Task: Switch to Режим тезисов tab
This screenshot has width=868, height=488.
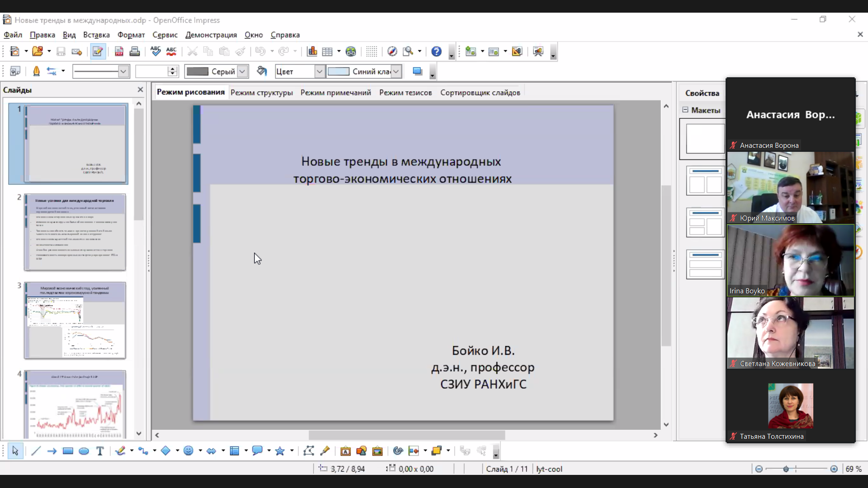Action: pos(406,93)
